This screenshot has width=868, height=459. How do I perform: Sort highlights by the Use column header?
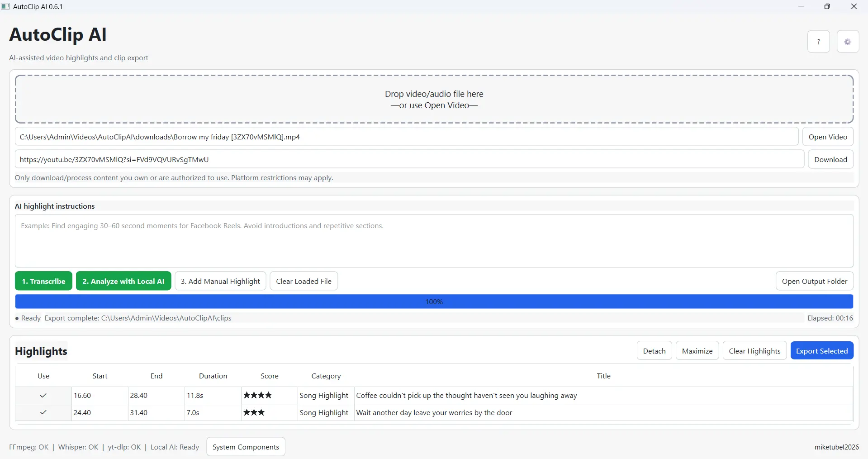coord(43,376)
